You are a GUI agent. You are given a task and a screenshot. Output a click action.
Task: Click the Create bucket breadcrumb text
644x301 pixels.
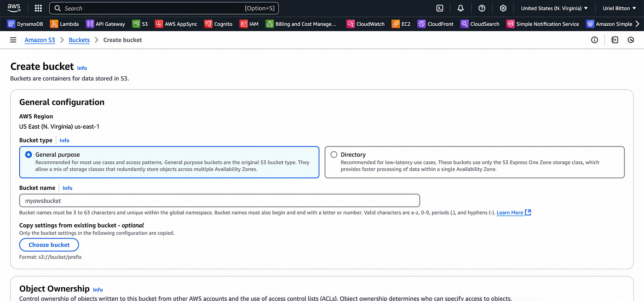click(122, 40)
